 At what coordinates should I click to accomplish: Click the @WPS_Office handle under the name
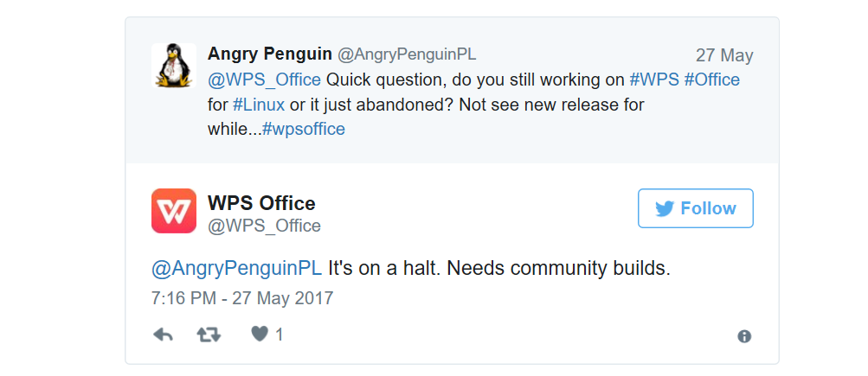(x=264, y=226)
